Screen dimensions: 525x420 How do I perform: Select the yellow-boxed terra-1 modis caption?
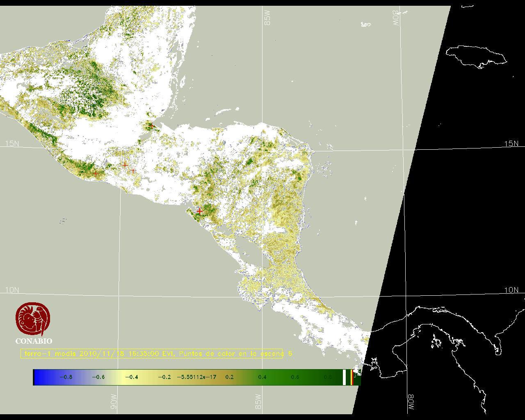[152, 354]
